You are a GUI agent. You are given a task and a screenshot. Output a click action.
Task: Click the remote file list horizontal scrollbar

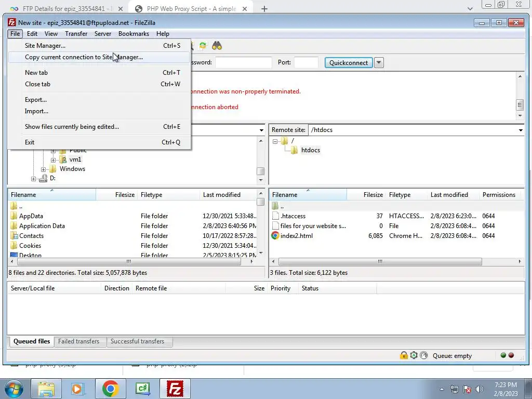[x=380, y=262]
